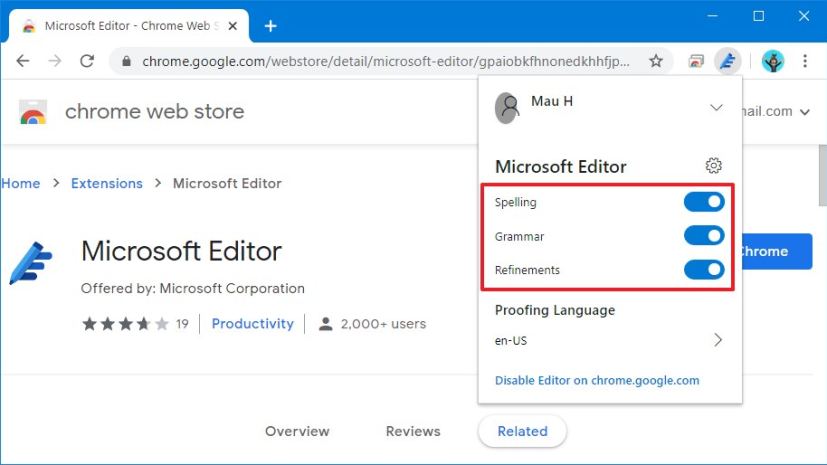Open Chrome's three-dot menu
The height and width of the screenshot is (465, 827).
[805, 61]
